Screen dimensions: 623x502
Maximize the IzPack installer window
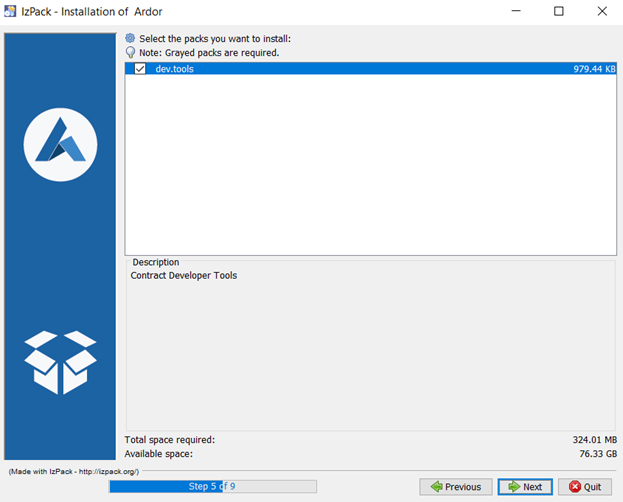pos(559,11)
